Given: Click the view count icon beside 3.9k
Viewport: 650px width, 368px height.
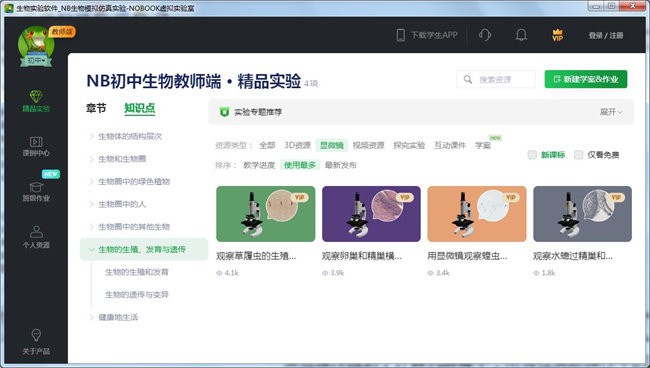Looking at the screenshot, I should click(x=325, y=273).
